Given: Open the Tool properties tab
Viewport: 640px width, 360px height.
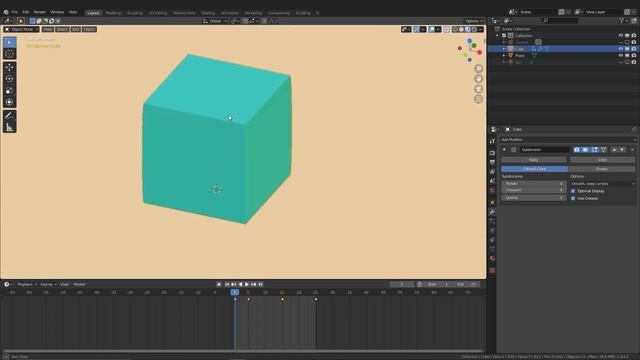Looking at the screenshot, I should (x=492, y=141).
